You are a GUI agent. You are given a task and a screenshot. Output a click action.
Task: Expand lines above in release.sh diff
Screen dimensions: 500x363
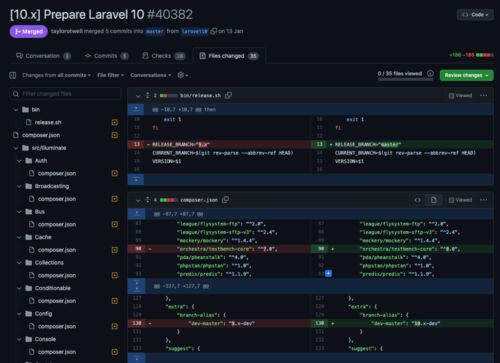coord(136,109)
